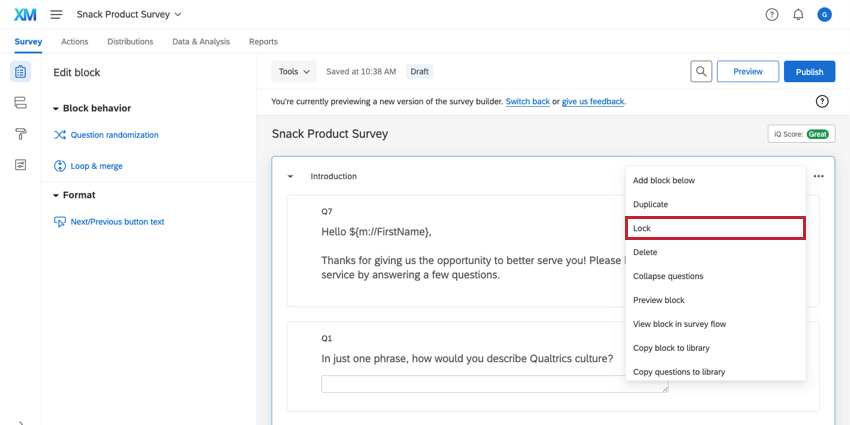Image resolution: width=850 pixels, height=425 pixels.
Task: Expand the Snack Product Survey title dropdown
Action: 178,15
